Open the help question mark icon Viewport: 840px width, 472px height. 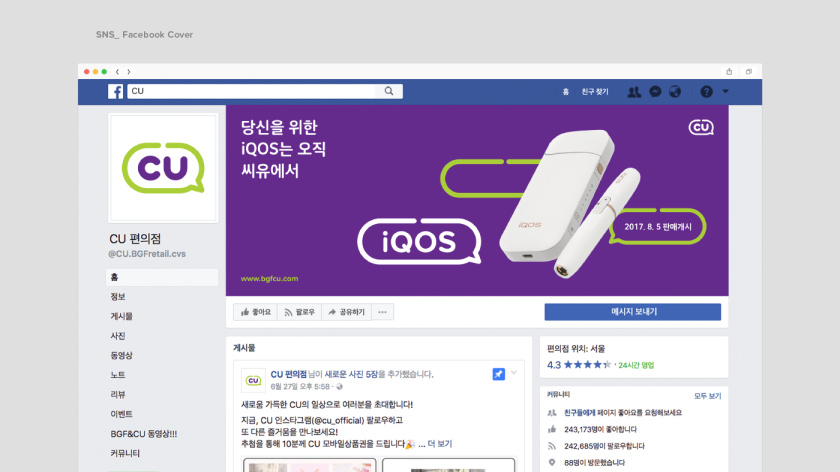point(707,92)
